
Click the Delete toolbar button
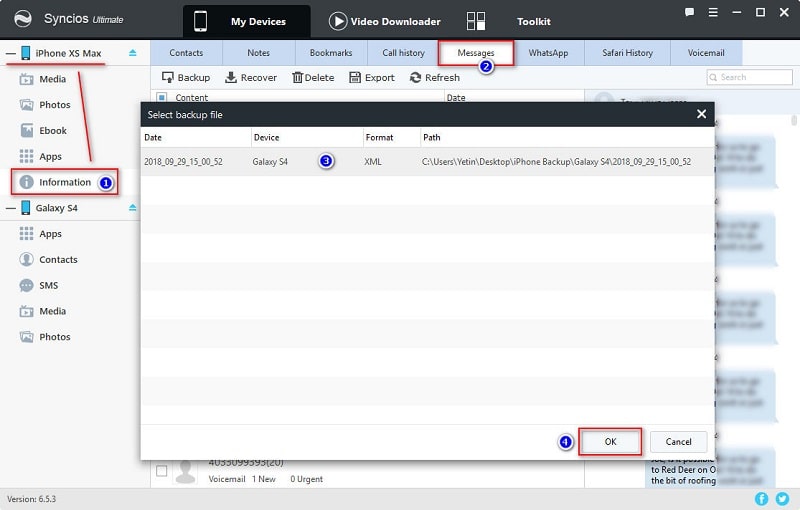pyautogui.click(x=313, y=78)
